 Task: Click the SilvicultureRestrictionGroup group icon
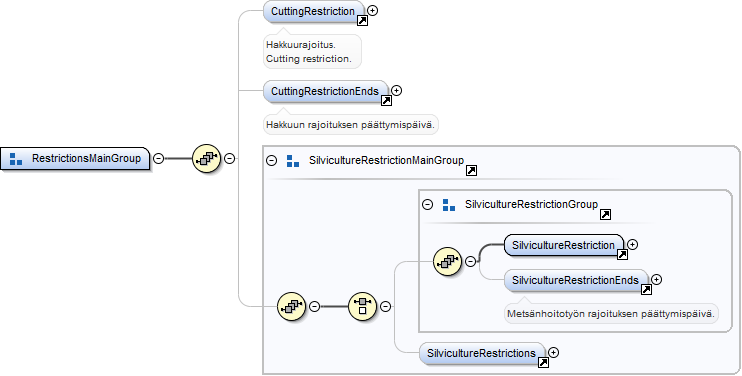tap(449, 205)
